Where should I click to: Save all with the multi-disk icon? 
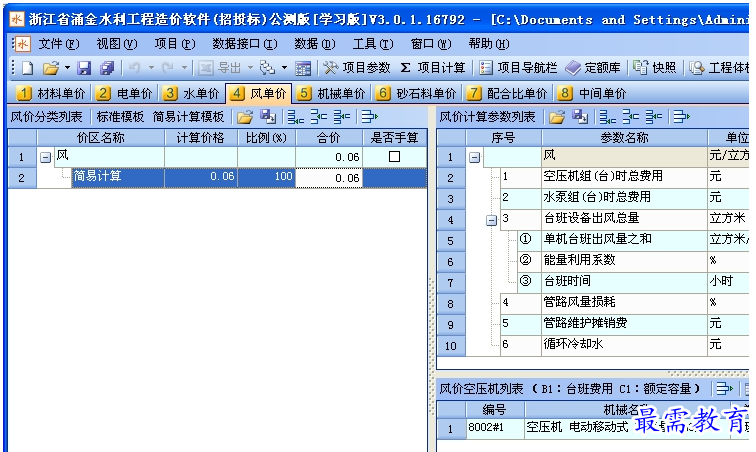107,68
